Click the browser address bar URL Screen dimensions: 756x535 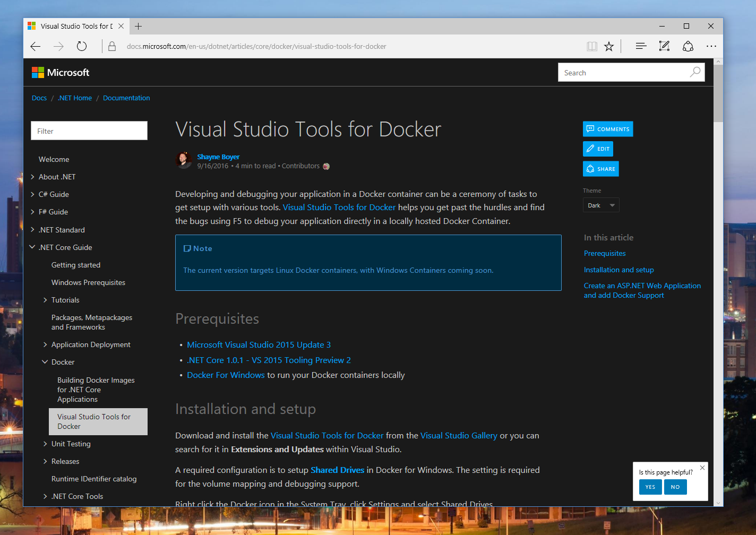pos(256,47)
